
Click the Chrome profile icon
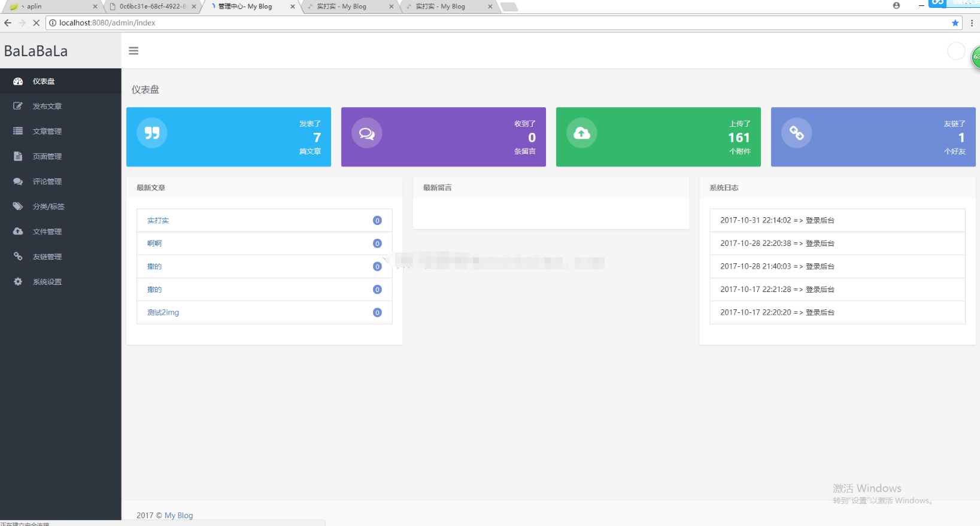tap(896, 5)
